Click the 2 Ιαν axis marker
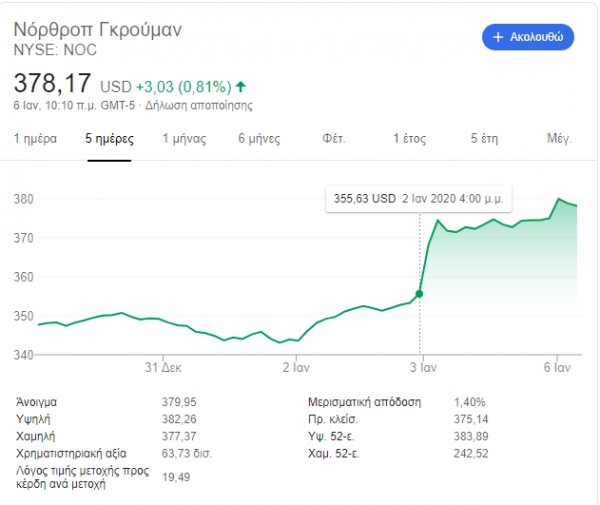 point(296,368)
